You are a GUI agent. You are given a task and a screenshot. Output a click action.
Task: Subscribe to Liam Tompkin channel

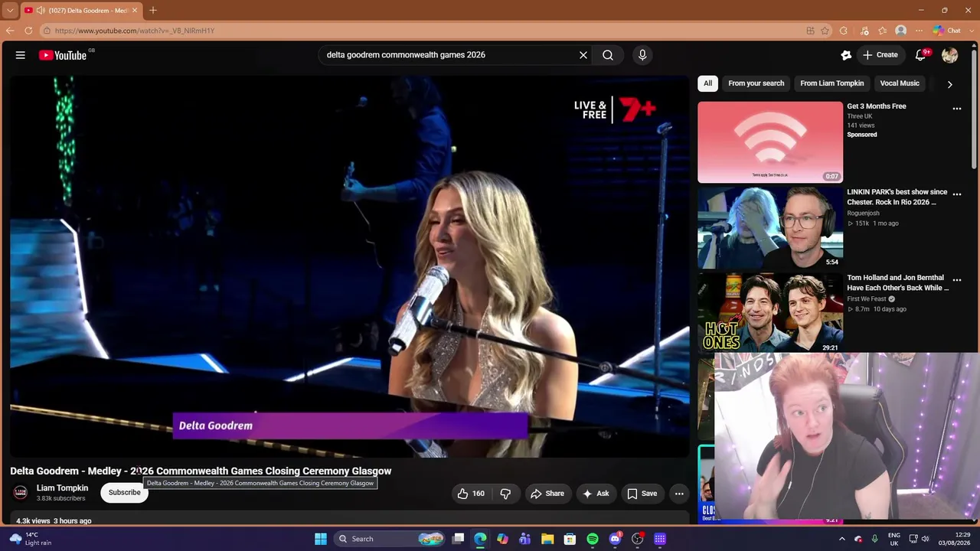pyautogui.click(x=124, y=493)
